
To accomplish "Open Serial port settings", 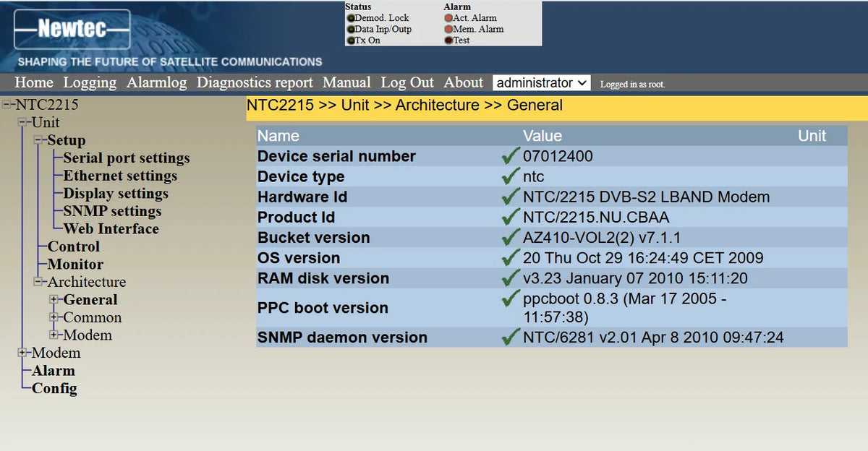I will [x=127, y=158].
